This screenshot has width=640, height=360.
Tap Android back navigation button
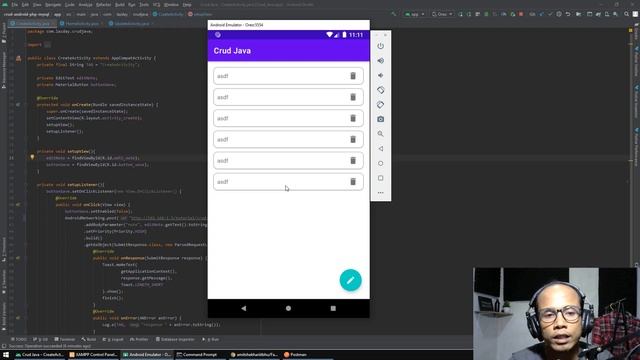click(x=244, y=309)
